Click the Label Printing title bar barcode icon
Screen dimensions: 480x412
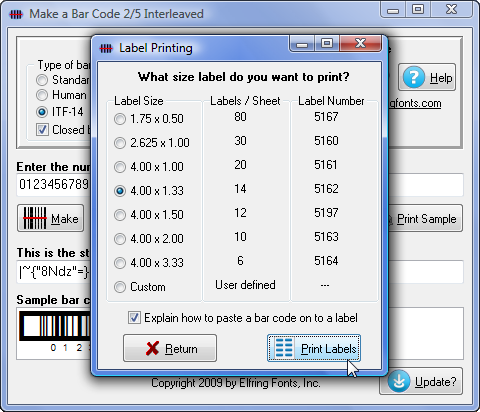[x=106, y=49]
